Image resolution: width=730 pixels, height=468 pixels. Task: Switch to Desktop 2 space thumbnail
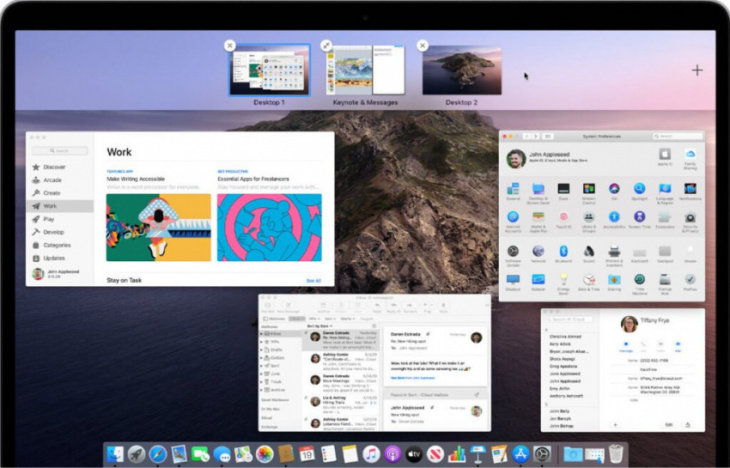[461, 71]
